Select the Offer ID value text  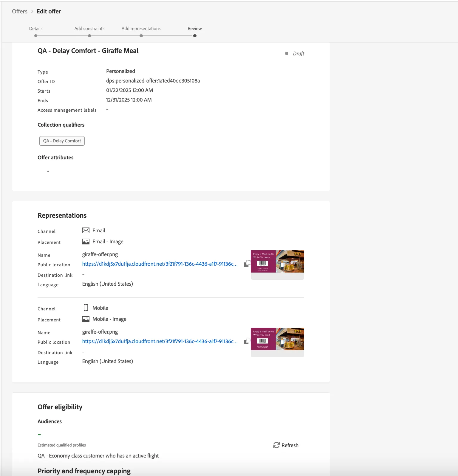pyautogui.click(x=153, y=81)
